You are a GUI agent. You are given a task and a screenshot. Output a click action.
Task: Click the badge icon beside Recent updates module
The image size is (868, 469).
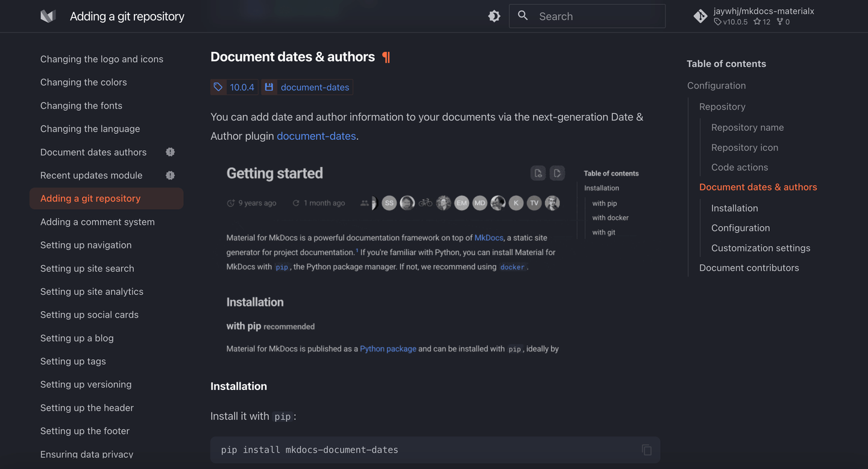pos(170,175)
